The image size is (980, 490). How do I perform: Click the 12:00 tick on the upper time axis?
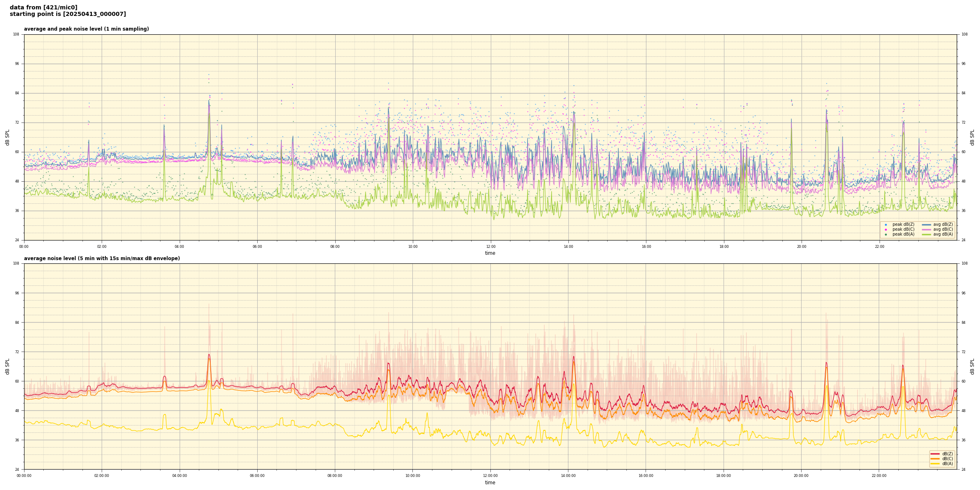click(490, 247)
